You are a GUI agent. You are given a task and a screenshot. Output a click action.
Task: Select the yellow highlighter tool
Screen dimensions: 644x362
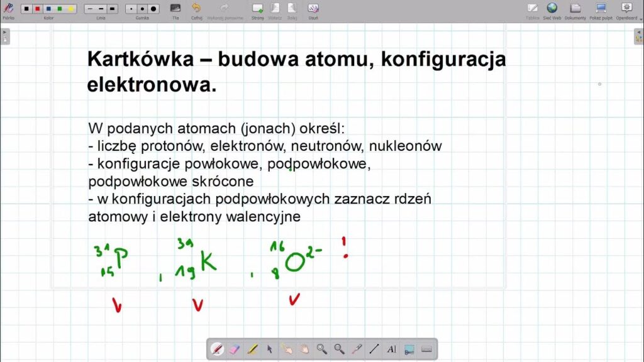pos(252,349)
